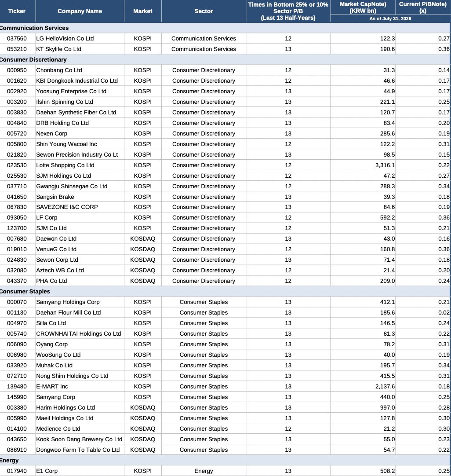This screenshot has width=451, height=476.
Task: Click the Lotte Shopping Co Ltd cell
Action: [80, 165]
